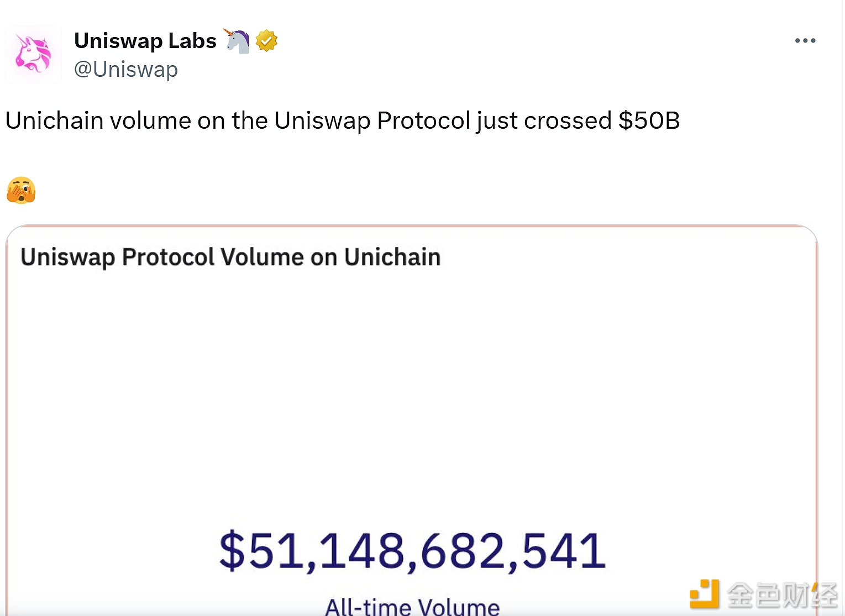The height and width of the screenshot is (616, 845).
Task: Open the @Uniswap handle link
Action: pyautogui.click(x=126, y=70)
